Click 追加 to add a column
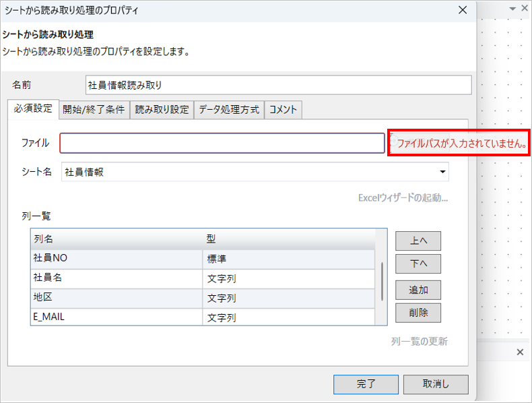This screenshot has width=532, height=403. pos(418,290)
